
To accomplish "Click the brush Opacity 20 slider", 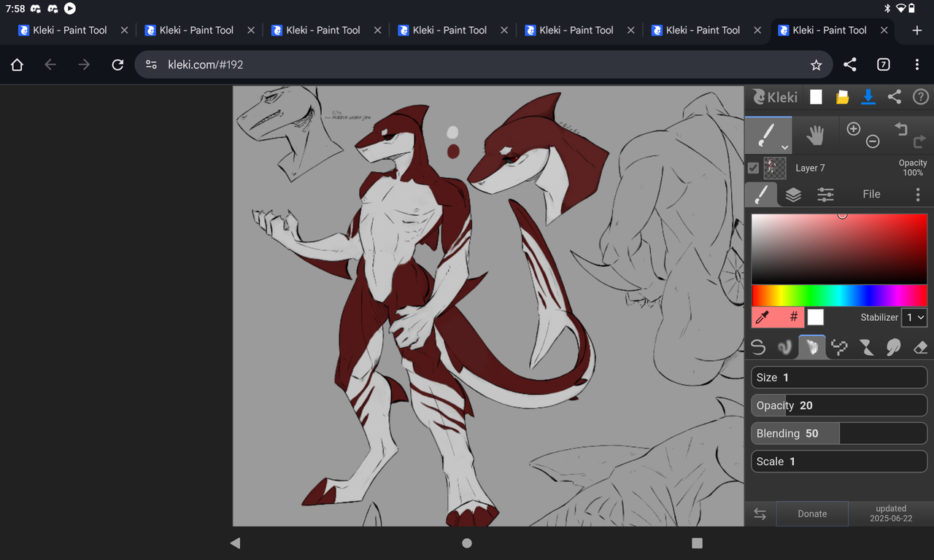I will click(x=839, y=405).
